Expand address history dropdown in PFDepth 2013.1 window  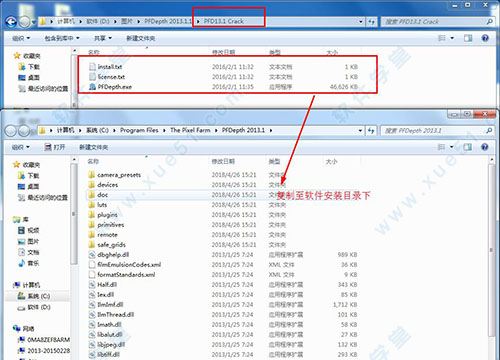point(360,130)
